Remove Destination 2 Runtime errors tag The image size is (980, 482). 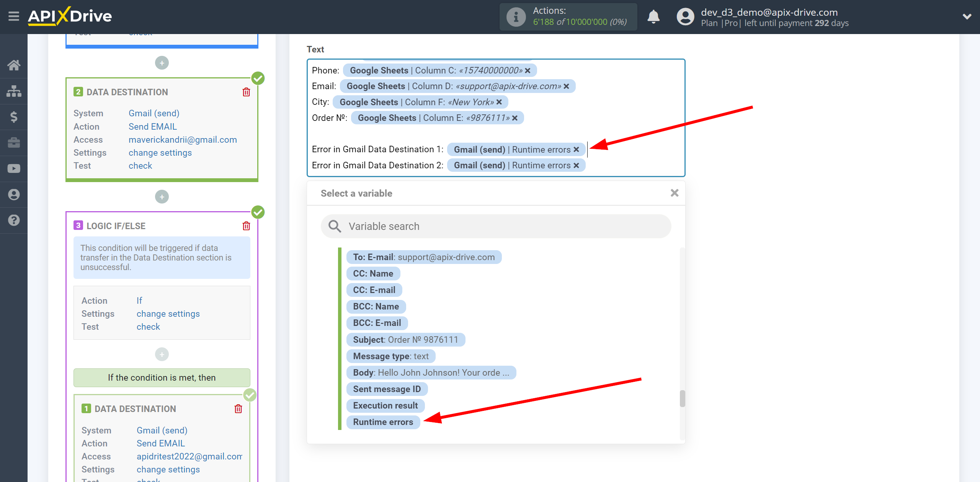pyautogui.click(x=576, y=165)
